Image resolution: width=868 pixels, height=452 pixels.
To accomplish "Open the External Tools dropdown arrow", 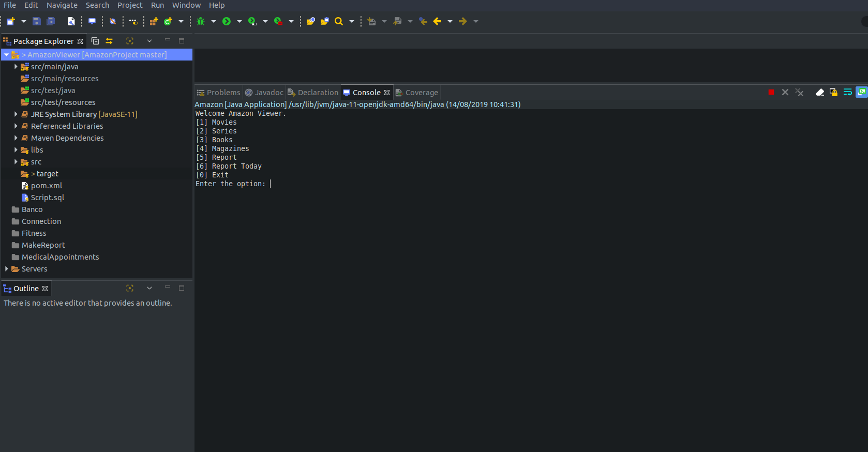I will (291, 21).
